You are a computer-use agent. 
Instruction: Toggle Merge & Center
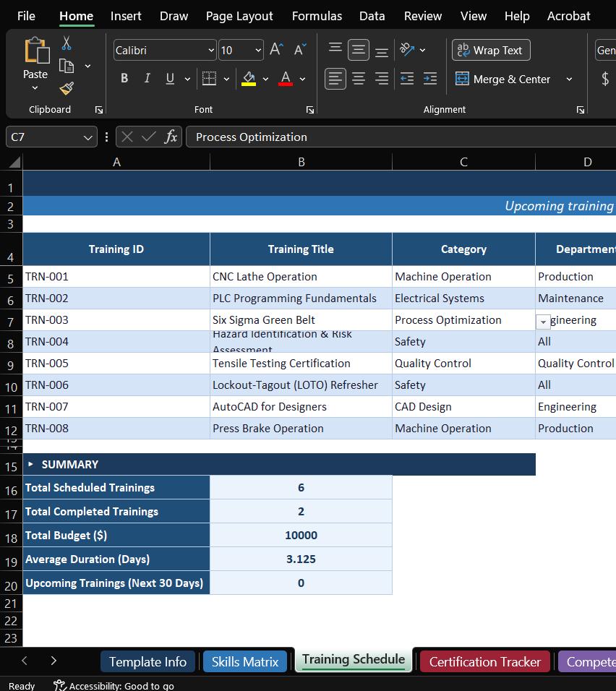[x=502, y=80]
